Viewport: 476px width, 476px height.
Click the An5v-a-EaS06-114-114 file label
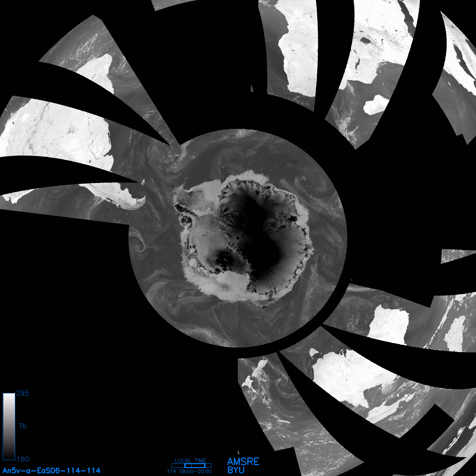(x=52, y=470)
